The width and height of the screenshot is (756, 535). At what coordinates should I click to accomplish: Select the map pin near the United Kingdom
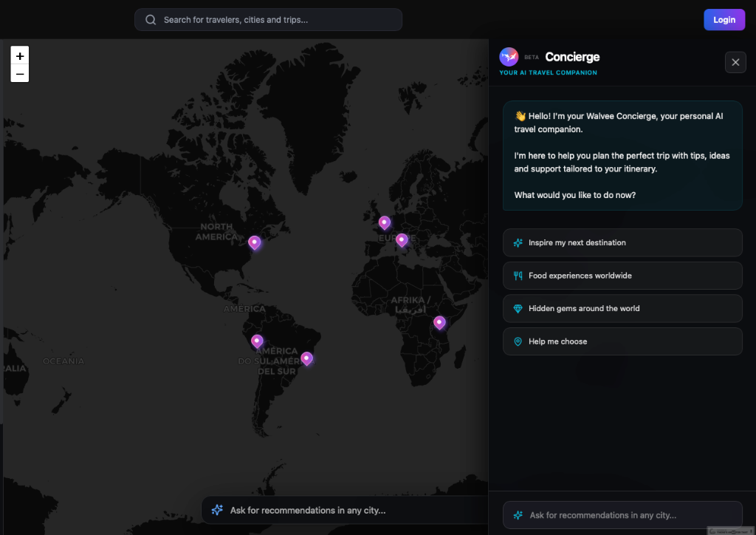[384, 222]
